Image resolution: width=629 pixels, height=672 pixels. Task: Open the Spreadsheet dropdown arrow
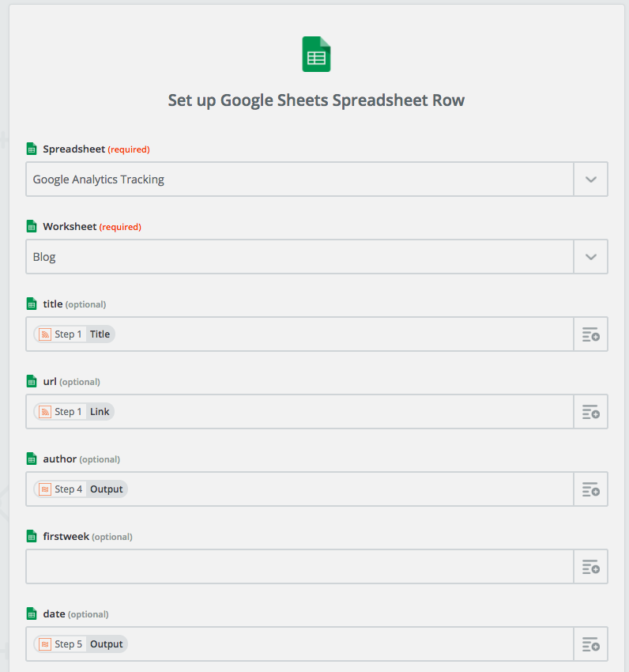[590, 179]
